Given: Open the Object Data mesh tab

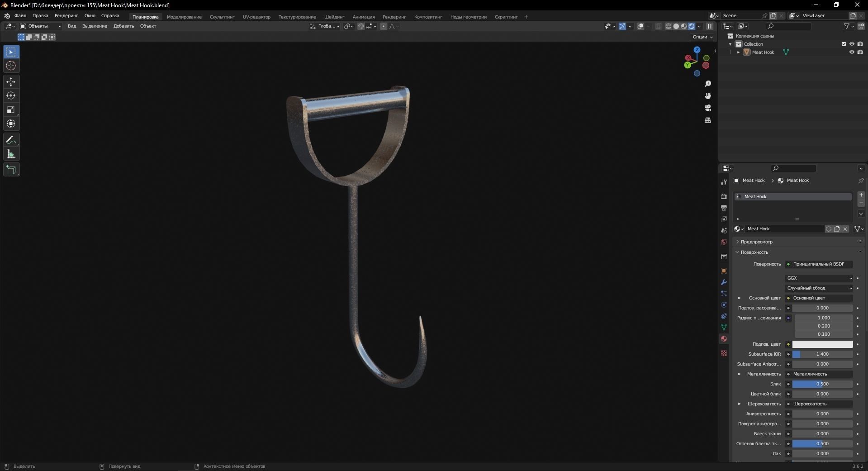Looking at the screenshot, I should (724, 327).
